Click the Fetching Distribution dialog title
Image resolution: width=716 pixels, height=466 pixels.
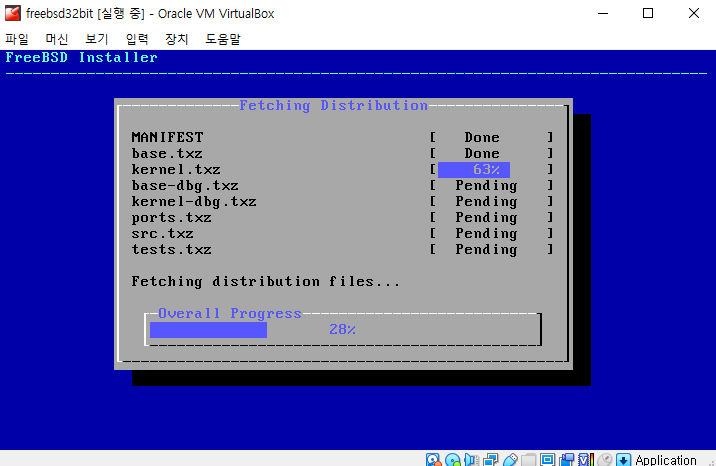tap(334, 105)
